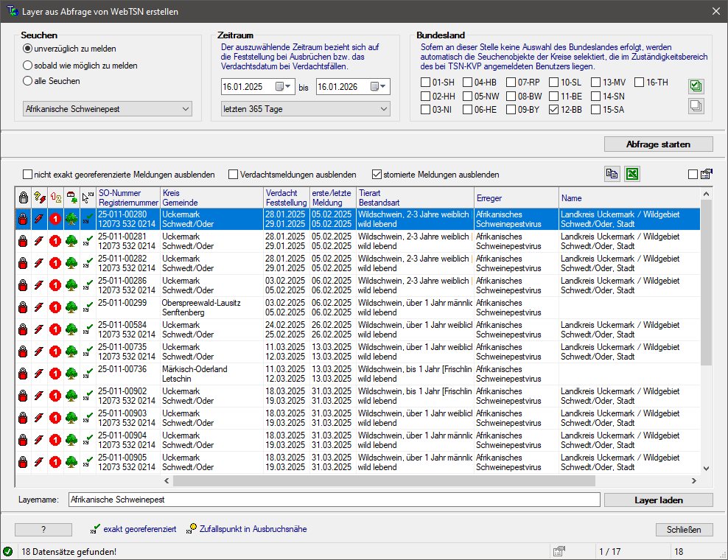Select 'sobald wie möglich zu melden' option
The image size is (728, 560).
28,66
